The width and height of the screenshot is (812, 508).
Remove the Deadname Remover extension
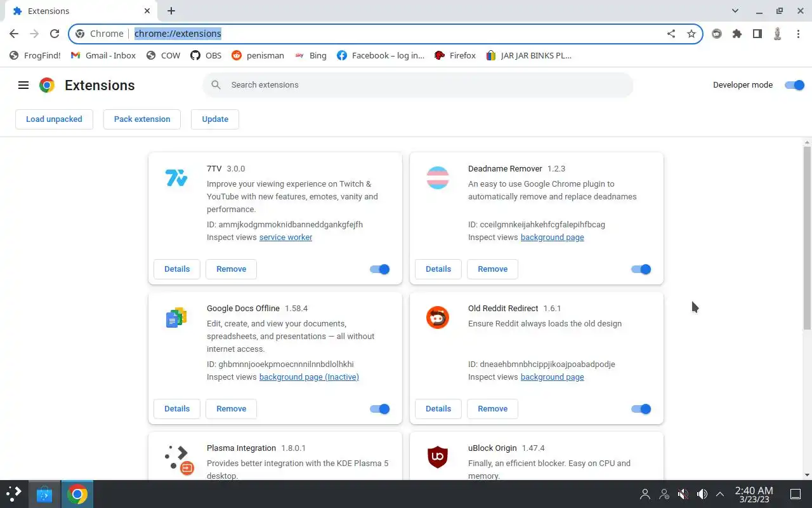point(492,269)
